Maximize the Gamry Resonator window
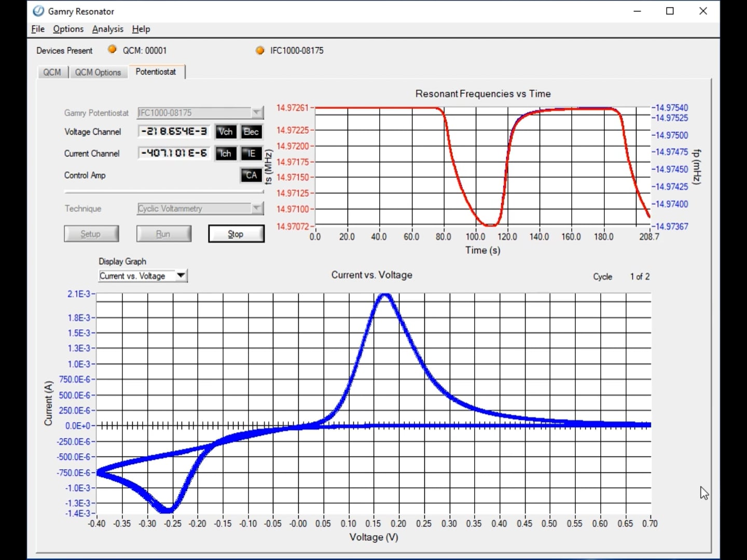 (670, 11)
